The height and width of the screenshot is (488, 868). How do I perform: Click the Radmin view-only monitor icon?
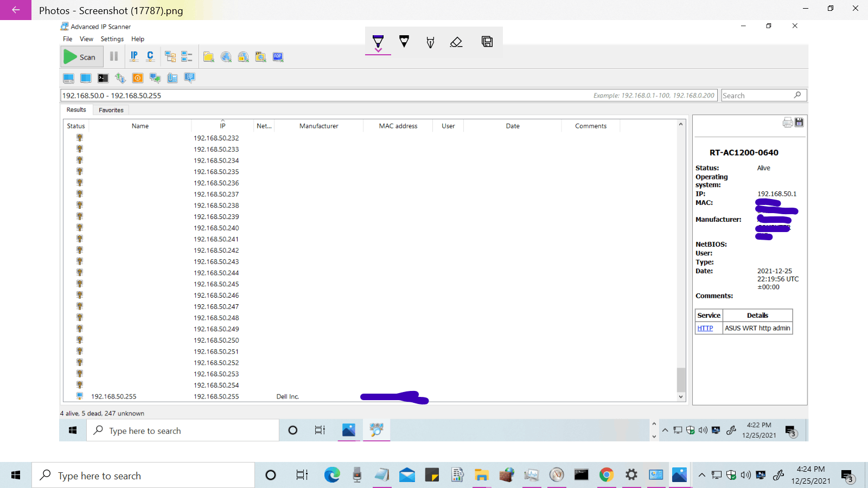tap(86, 78)
